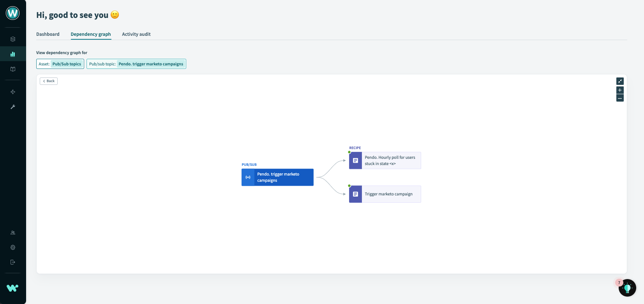Open the Asset Pub/Sub topics selector
Image resolution: width=644 pixels, height=304 pixels.
pos(60,64)
